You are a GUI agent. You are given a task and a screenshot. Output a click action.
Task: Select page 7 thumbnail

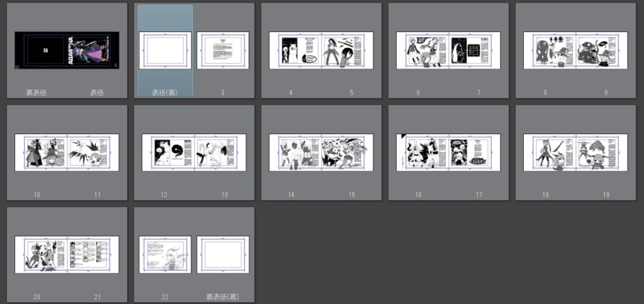475,50
